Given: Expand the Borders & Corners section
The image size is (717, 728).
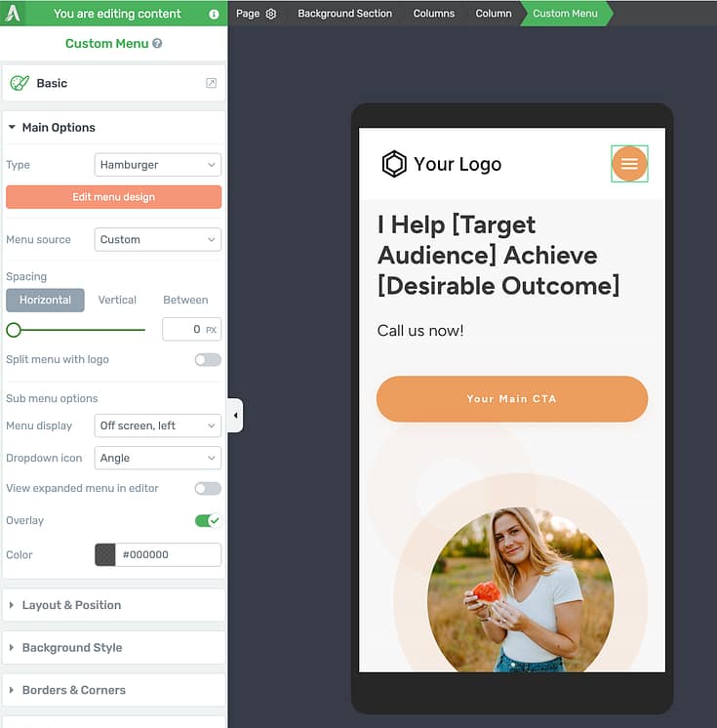Looking at the screenshot, I should (114, 690).
